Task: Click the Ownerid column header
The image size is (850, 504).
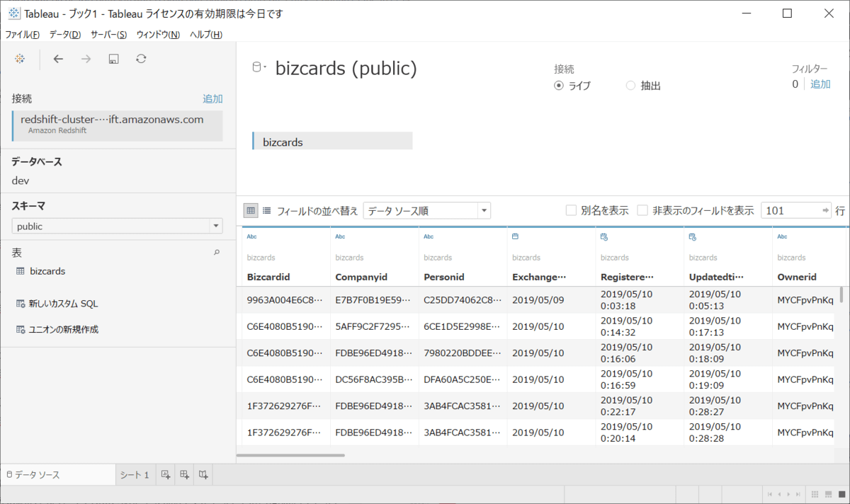Action: [x=797, y=277]
